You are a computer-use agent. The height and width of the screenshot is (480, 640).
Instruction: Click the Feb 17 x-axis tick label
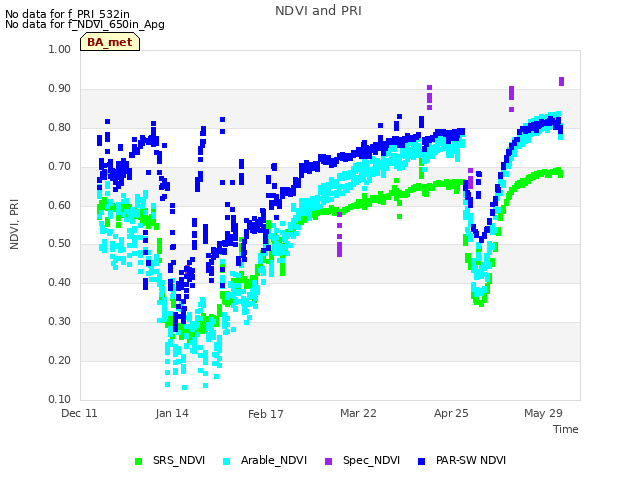tap(266, 414)
